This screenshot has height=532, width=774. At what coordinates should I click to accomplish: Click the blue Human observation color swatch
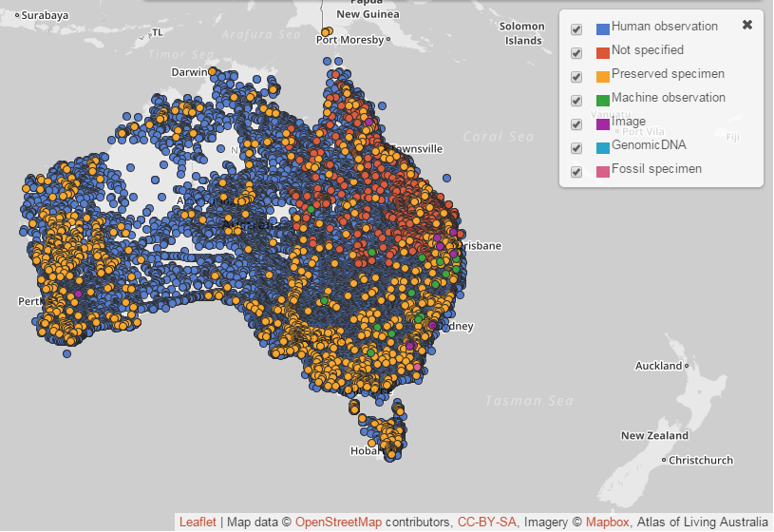[602, 28]
